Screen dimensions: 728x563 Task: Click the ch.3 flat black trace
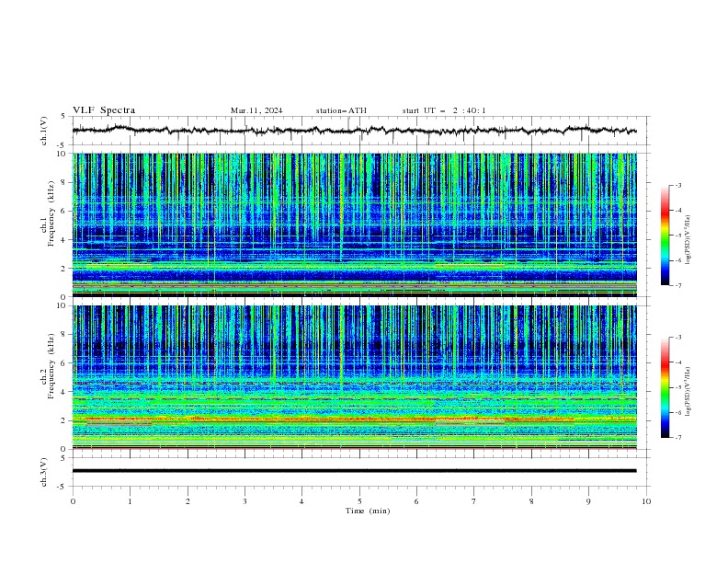(x=354, y=471)
